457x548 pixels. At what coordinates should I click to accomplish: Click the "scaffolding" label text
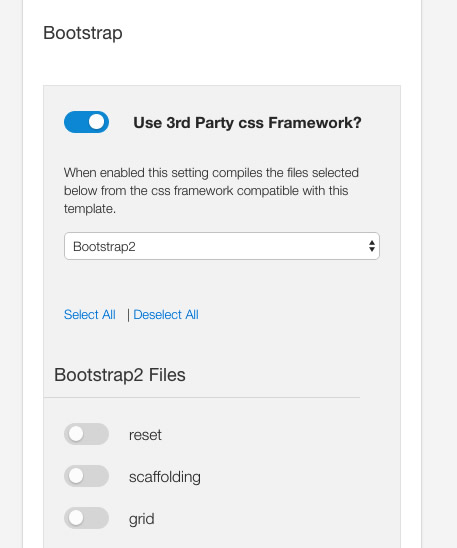[x=165, y=477]
